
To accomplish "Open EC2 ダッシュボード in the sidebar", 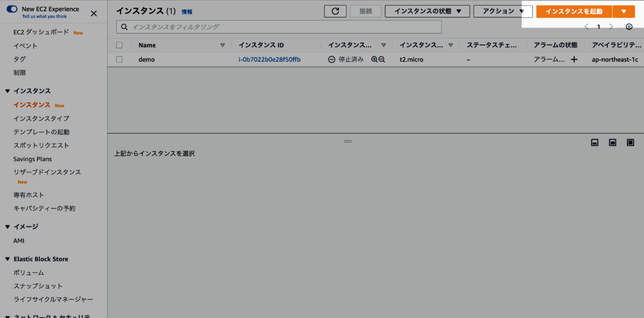I will tap(41, 32).
